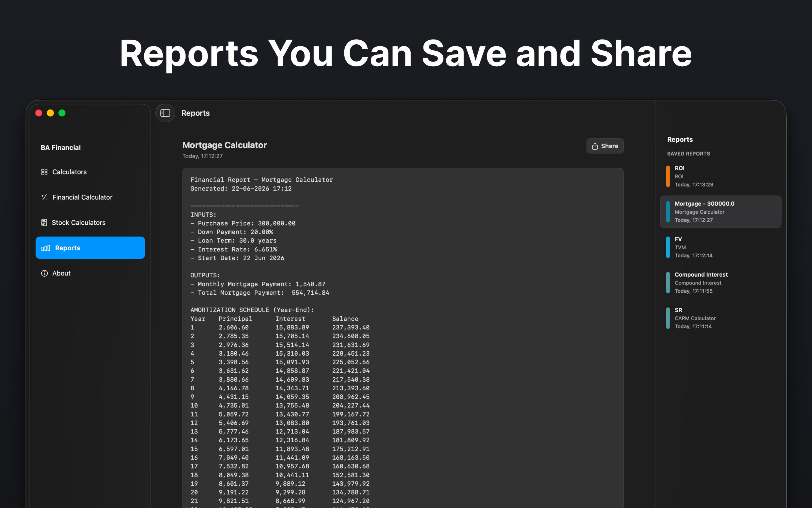Click the 'AMORTIZATION SCHEDULE (Year-End):' heading
The height and width of the screenshot is (508, 812).
(252, 310)
